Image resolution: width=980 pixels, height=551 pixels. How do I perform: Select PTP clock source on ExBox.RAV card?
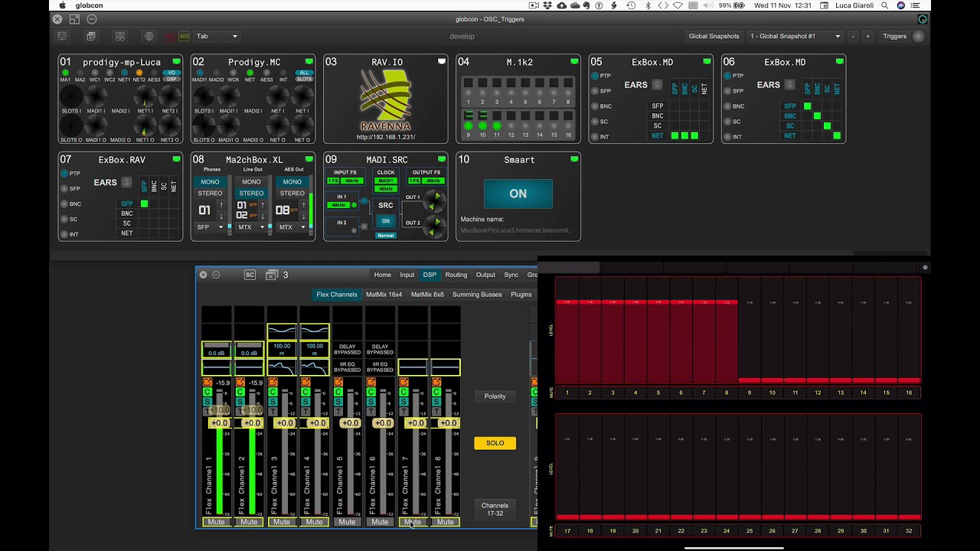click(x=65, y=174)
